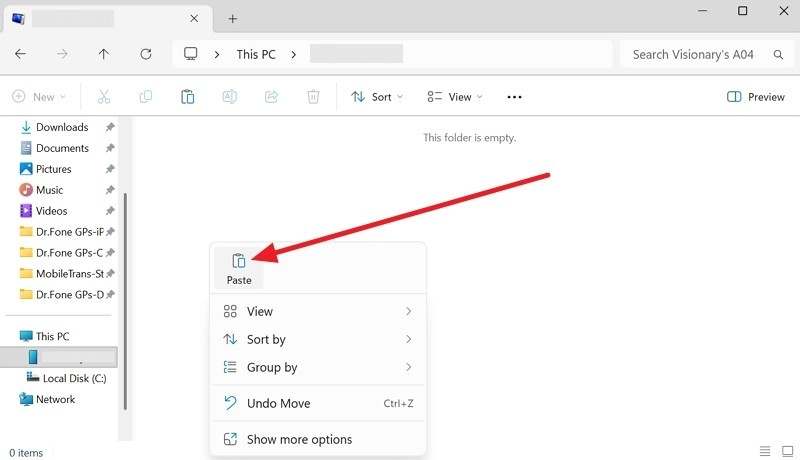The width and height of the screenshot is (800, 460).
Task: Click the sidebar vertical scrollbar
Action: [x=125, y=301]
